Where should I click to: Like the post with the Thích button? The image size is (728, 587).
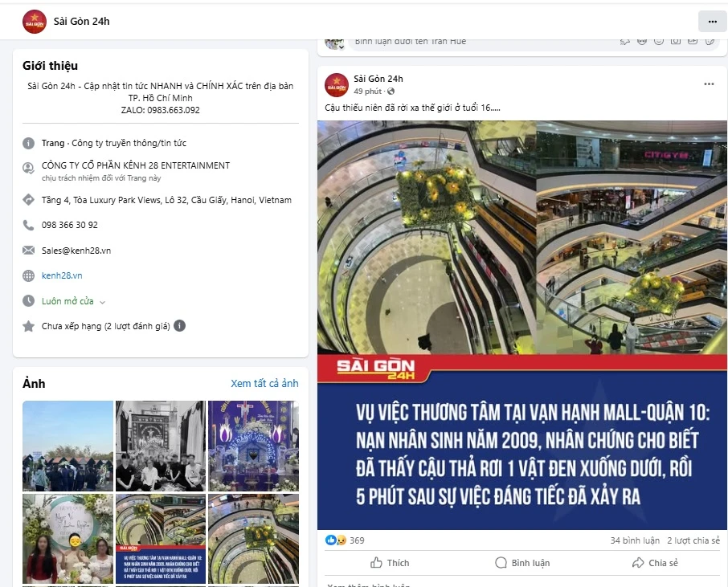coord(390,563)
